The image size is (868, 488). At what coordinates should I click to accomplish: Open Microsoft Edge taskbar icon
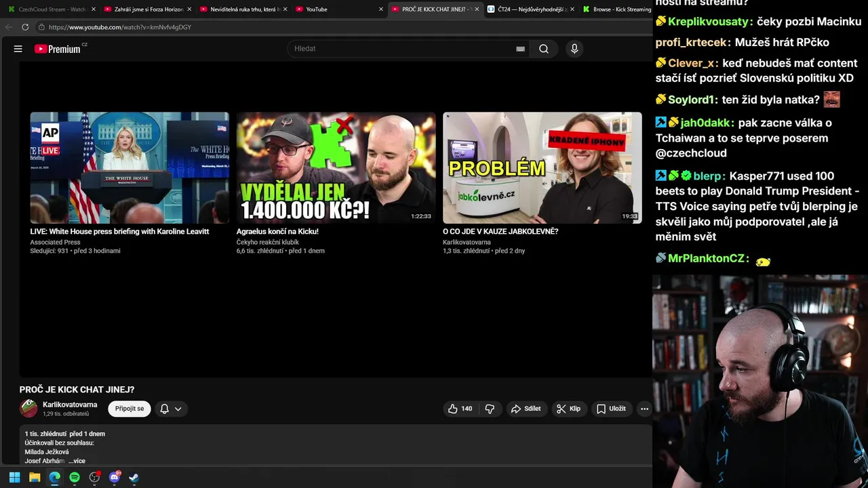54,477
